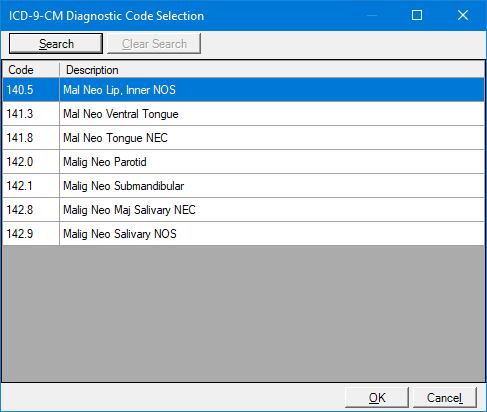Select Malig Neo Parotid row
Image resolution: width=487 pixels, height=412 pixels.
tap(243, 162)
